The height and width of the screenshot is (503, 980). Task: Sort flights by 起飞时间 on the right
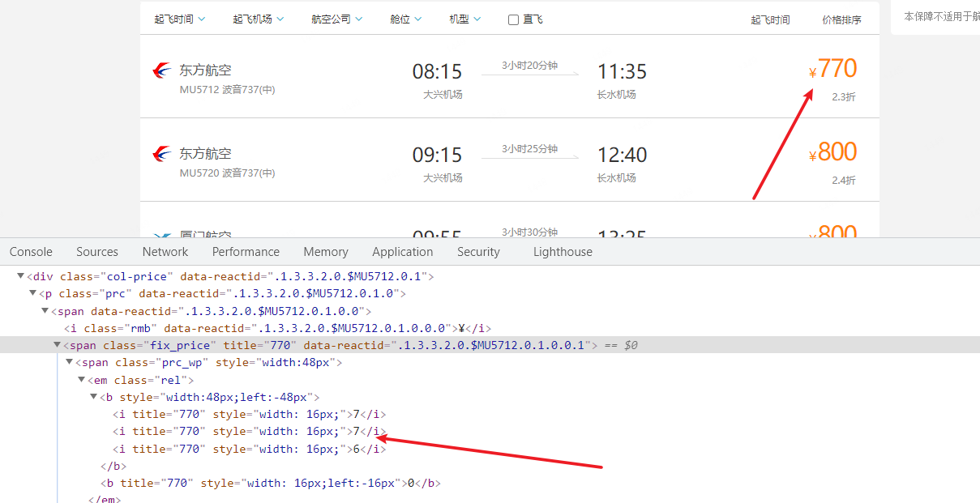pos(770,19)
